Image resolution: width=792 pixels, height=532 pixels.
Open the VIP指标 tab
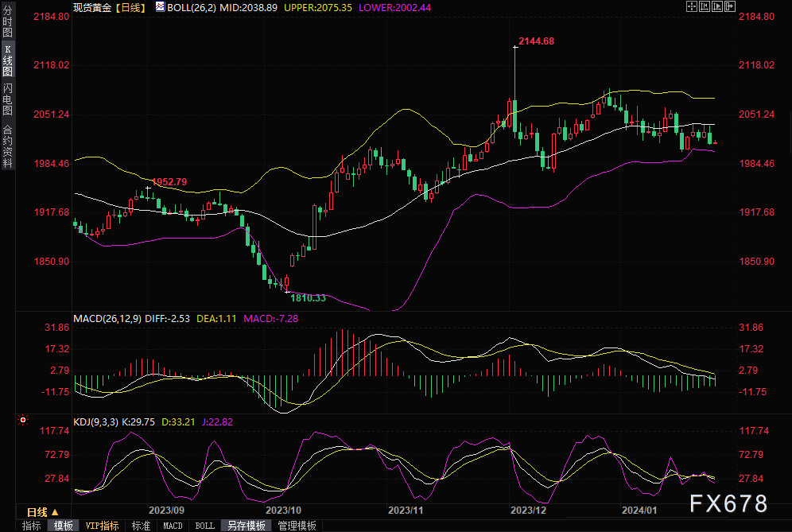coord(103,526)
